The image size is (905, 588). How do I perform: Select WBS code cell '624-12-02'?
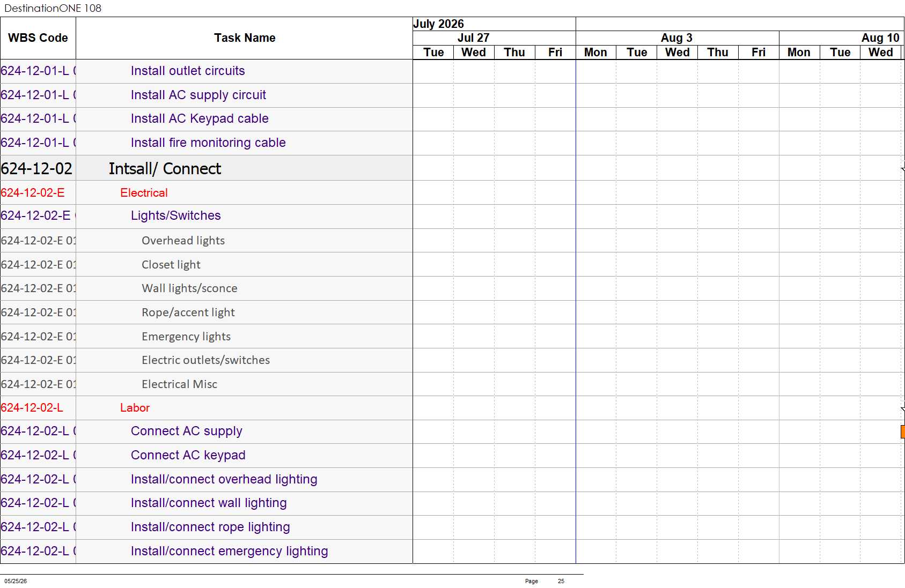(x=38, y=168)
